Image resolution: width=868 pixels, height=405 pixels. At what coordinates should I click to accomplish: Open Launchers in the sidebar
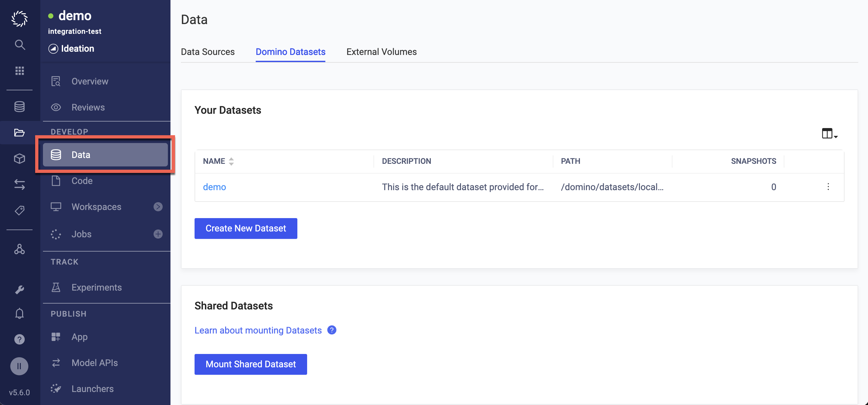click(x=105, y=388)
